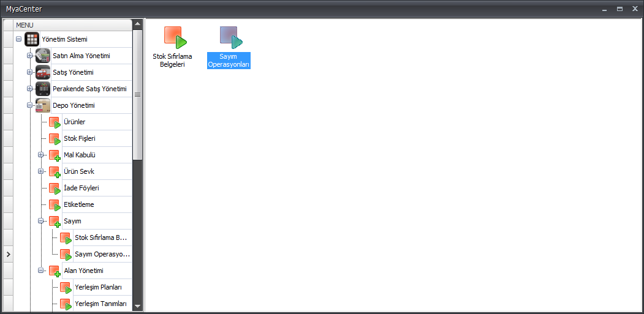Image resolution: width=644 pixels, height=314 pixels.
Task: Open İade Föyleri in the tree
Action: (81, 188)
